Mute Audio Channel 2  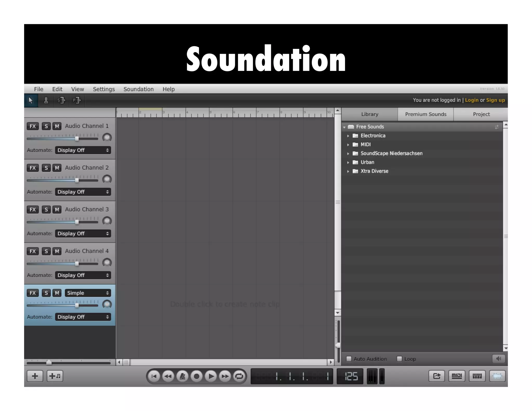(57, 168)
